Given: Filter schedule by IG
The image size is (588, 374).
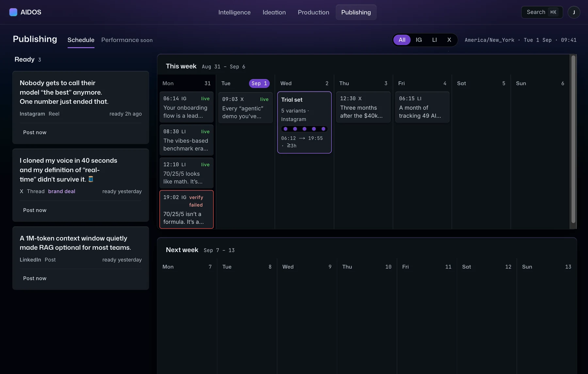Looking at the screenshot, I should (x=418, y=40).
